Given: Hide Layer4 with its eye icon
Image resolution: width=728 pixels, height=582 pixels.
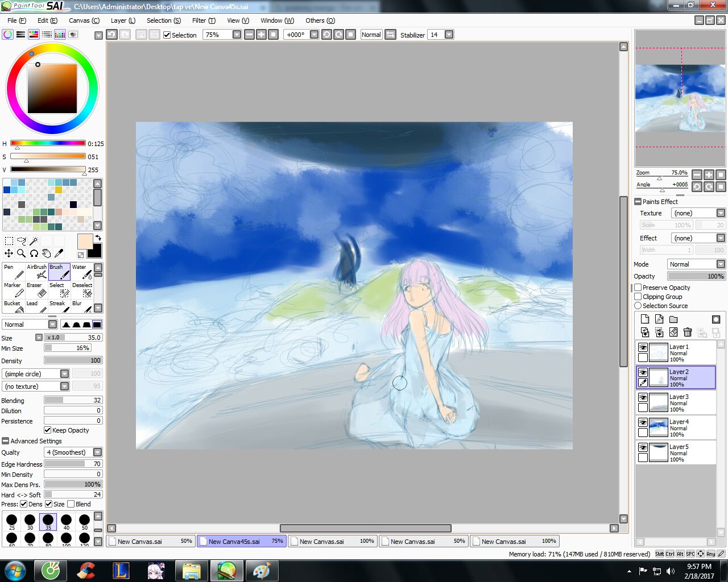Looking at the screenshot, I should point(643,422).
